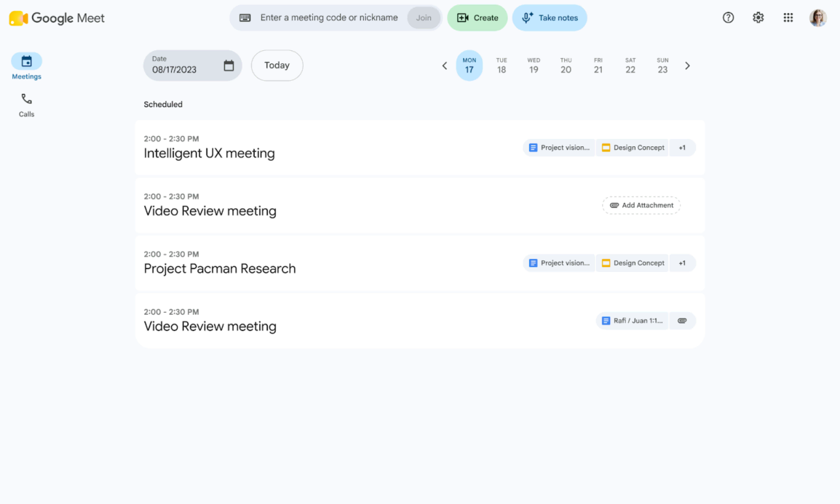
Task: Click the Google Meet logo
Action: (57, 17)
